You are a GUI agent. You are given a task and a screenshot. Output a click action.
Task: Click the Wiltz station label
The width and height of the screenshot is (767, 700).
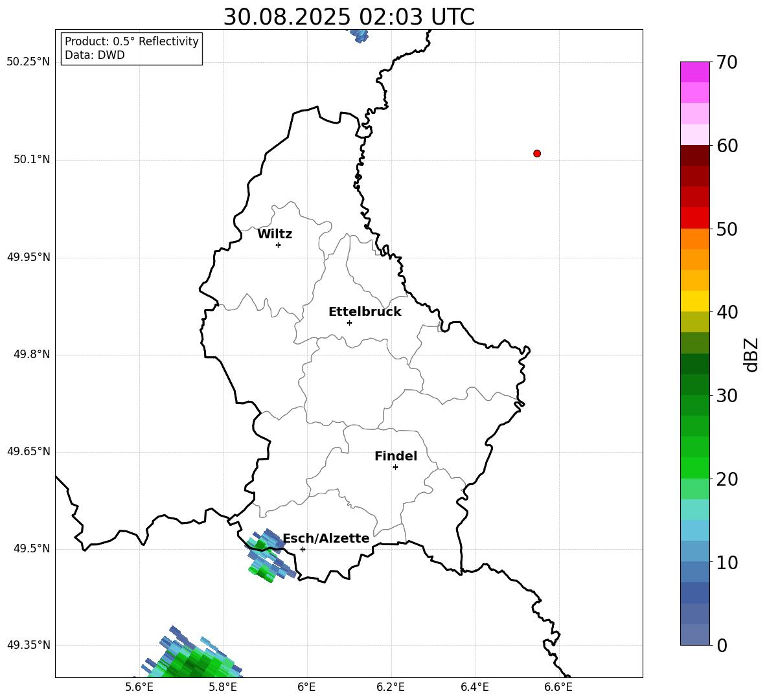coord(275,234)
